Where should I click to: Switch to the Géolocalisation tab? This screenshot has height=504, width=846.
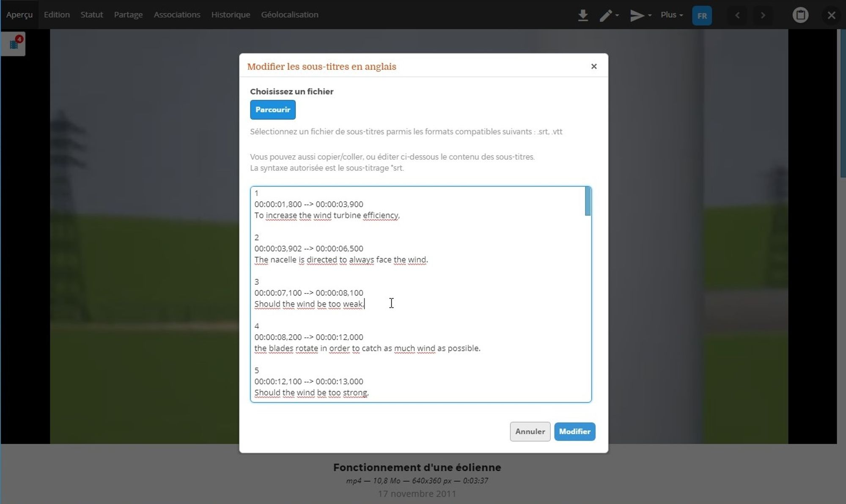(x=289, y=14)
